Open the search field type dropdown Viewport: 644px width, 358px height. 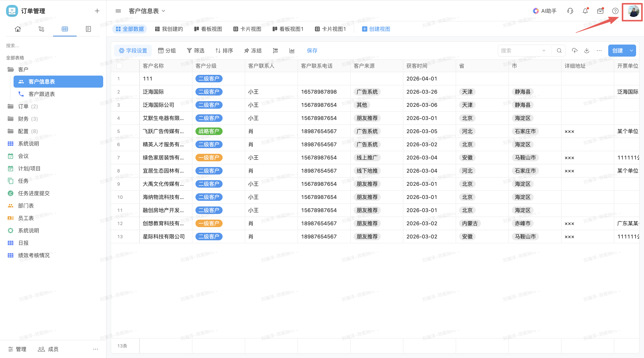coord(544,51)
